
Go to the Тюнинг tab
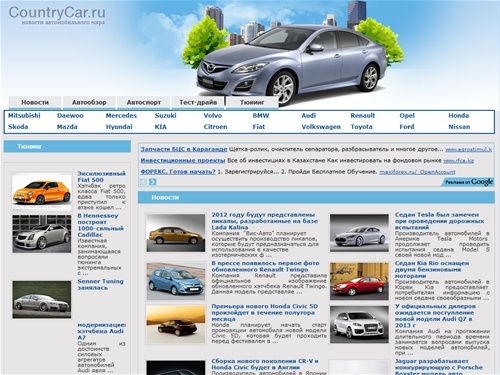252,102
